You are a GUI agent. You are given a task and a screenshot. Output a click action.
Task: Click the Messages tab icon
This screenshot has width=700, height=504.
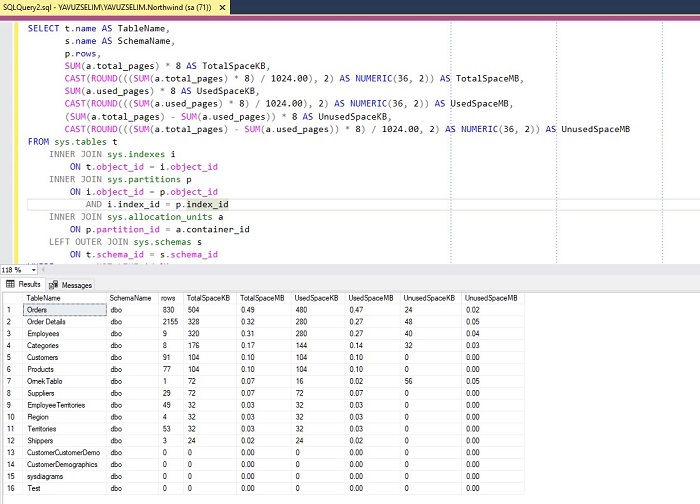53,285
